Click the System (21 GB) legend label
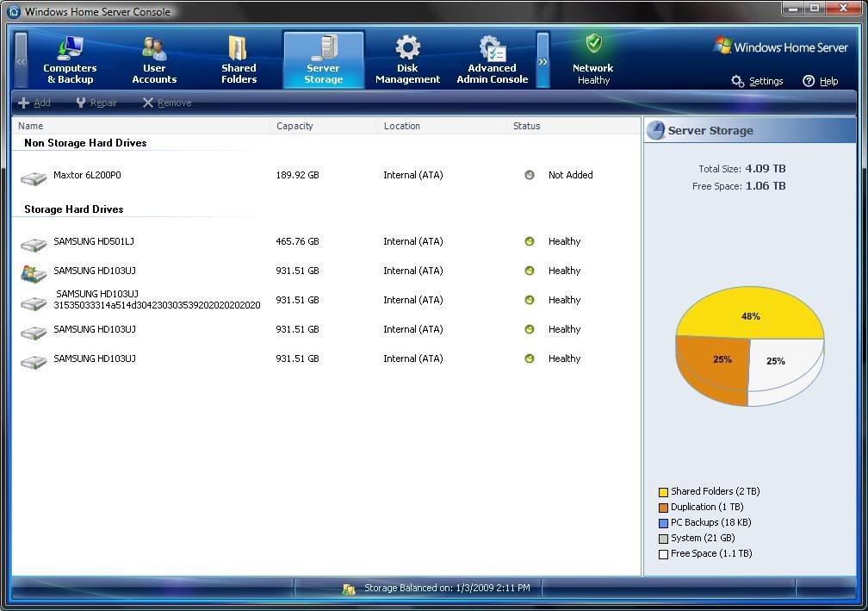868x611 pixels. [703, 538]
